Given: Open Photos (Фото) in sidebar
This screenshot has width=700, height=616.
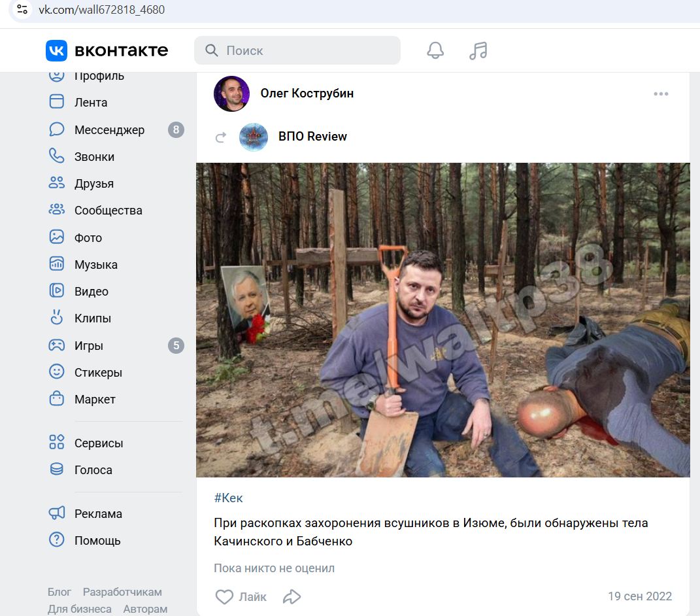Looking at the screenshot, I should (88, 238).
